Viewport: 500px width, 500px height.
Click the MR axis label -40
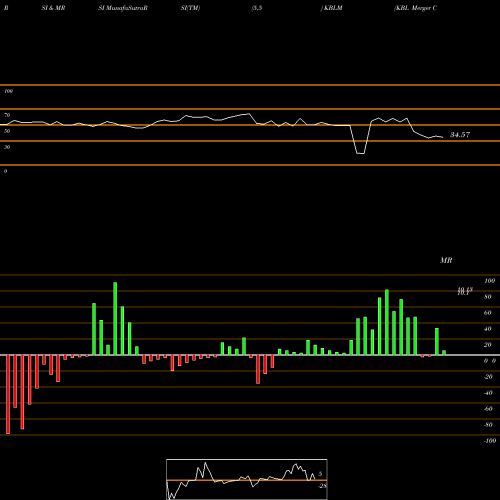click(x=488, y=393)
